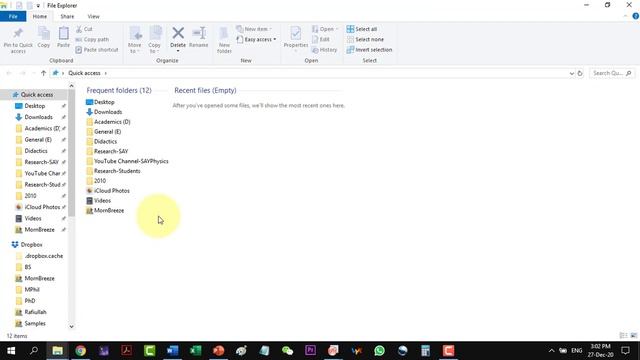Viewport: 640px width, 360px height.
Task: Click the Properties icon
Action: pos(296,33)
